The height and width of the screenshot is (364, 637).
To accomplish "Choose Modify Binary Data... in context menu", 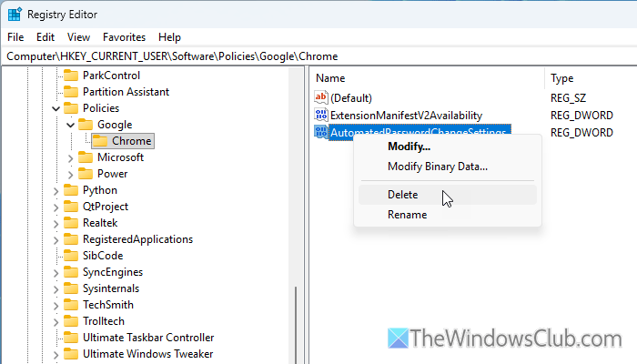I will (448, 167).
